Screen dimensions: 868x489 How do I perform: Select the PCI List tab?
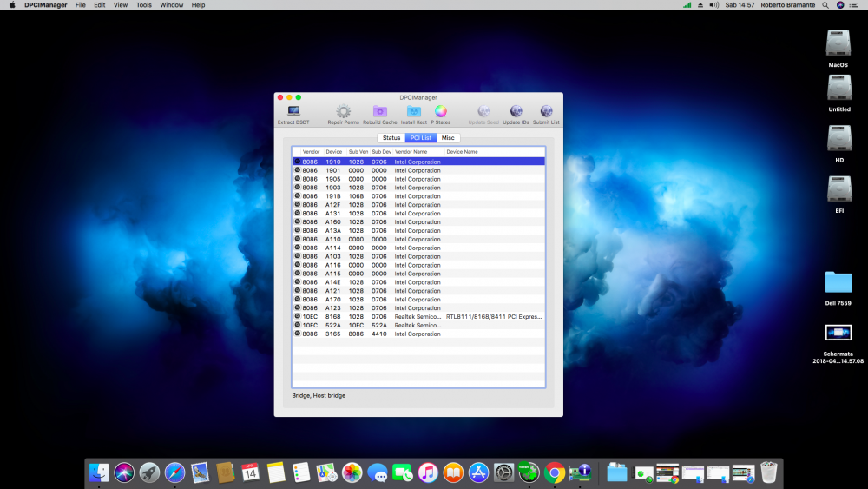click(x=421, y=138)
